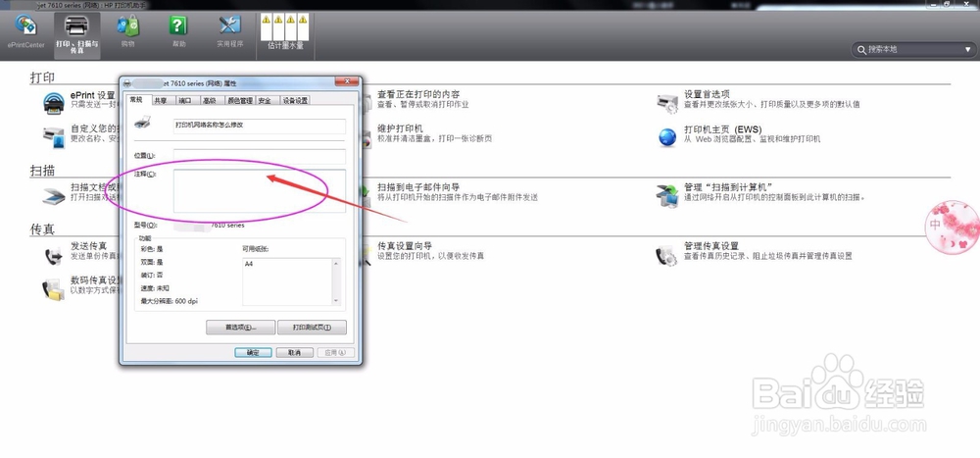Open ePrintCenter from the top toolbar
980x458 pixels.
click(x=26, y=31)
